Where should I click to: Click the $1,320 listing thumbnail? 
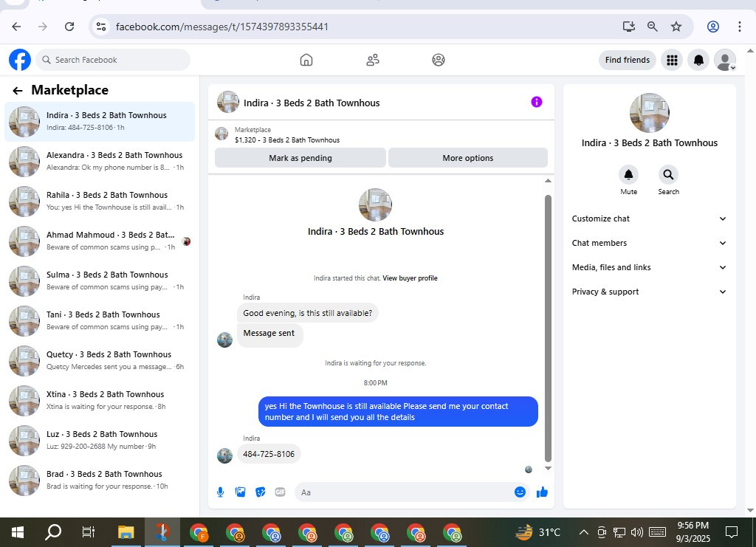tap(221, 134)
